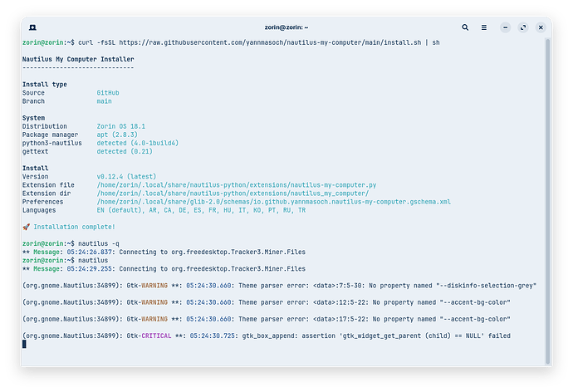Click the Languages list EN (default), AR...
Viewport: 573px width, 392px height.
[201, 210]
